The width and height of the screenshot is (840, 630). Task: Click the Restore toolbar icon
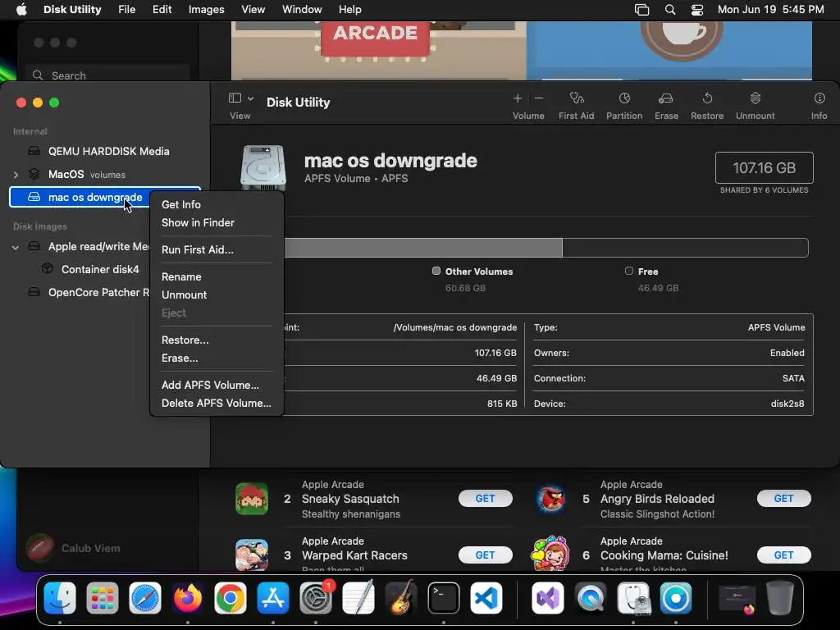pyautogui.click(x=707, y=98)
